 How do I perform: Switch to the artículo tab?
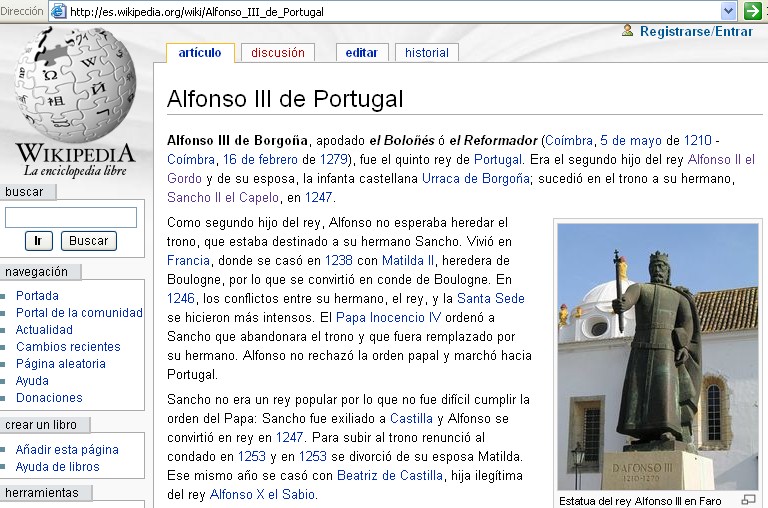[200, 53]
